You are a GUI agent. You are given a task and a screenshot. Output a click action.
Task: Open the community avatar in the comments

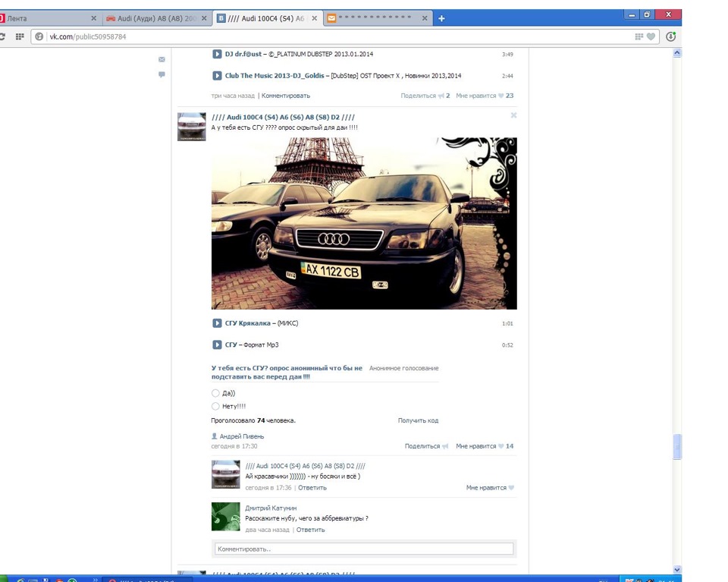tap(226, 474)
